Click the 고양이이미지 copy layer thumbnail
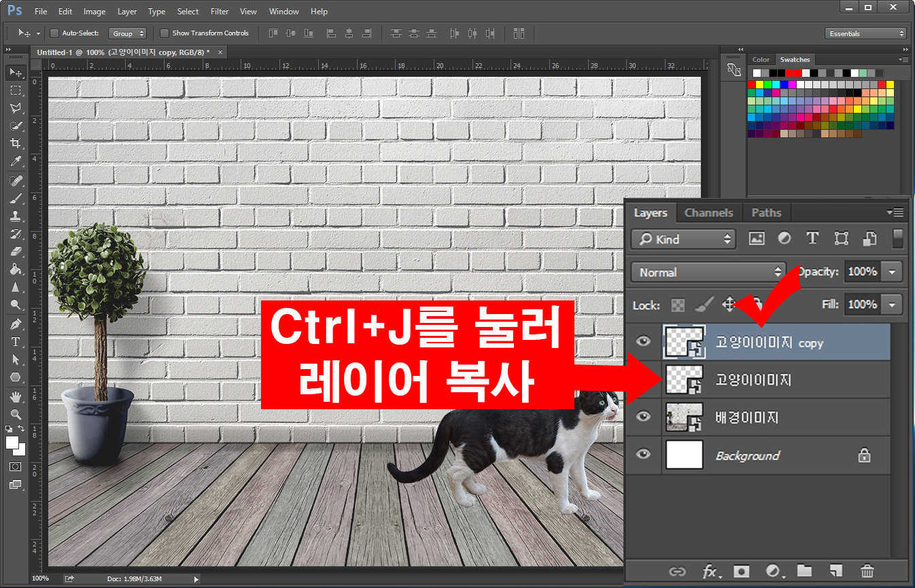 tap(685, 342)
